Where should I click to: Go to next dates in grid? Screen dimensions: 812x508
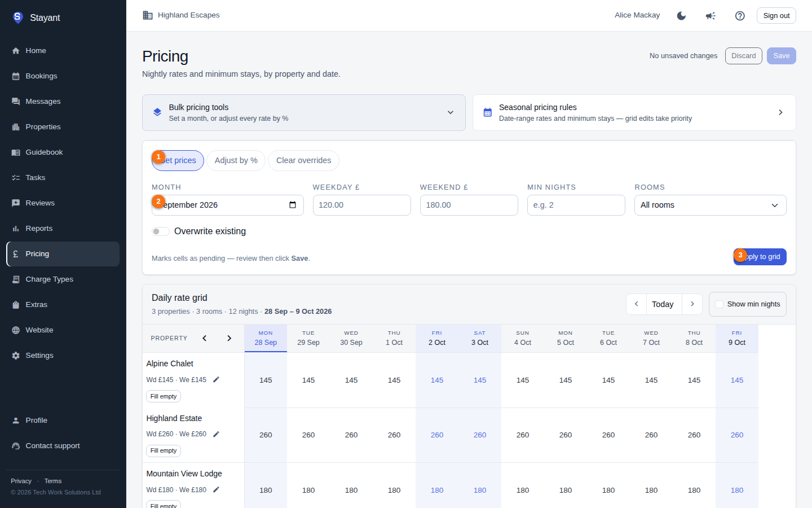[x=692, y=304]
